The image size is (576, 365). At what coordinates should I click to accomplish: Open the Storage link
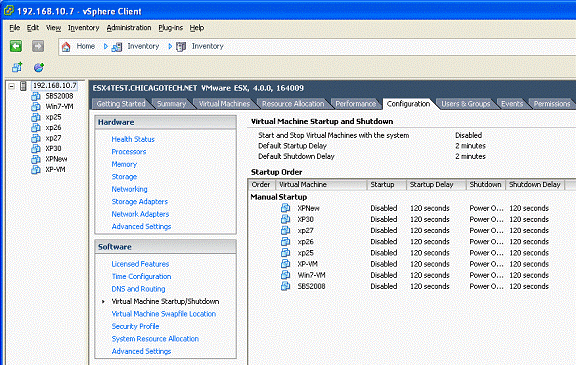coord(124,177)
